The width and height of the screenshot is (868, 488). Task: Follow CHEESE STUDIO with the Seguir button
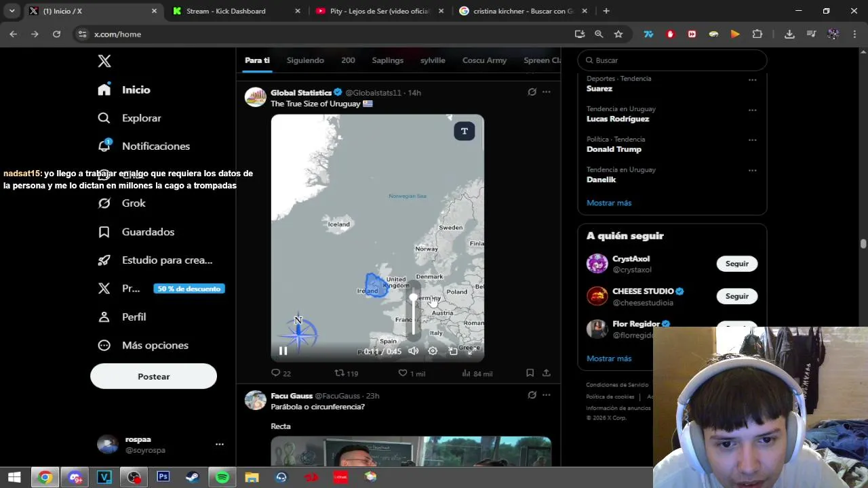(x=737, y=296)
